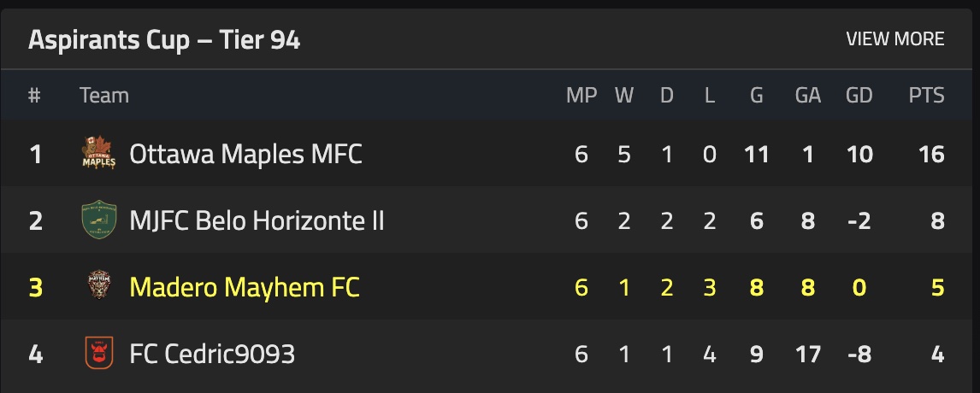Click the PTS column header
The height and width of the screenshot is (393, 980).
926,96
